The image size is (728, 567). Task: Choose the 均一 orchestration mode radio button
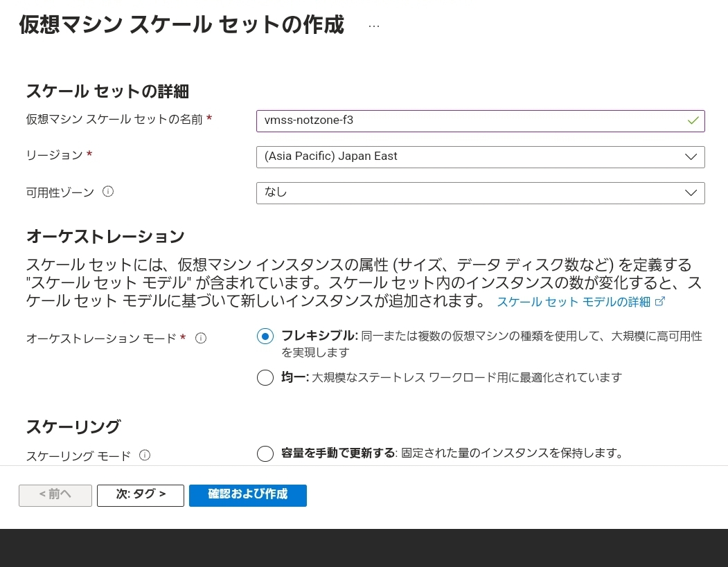click(x=265, y=377)
